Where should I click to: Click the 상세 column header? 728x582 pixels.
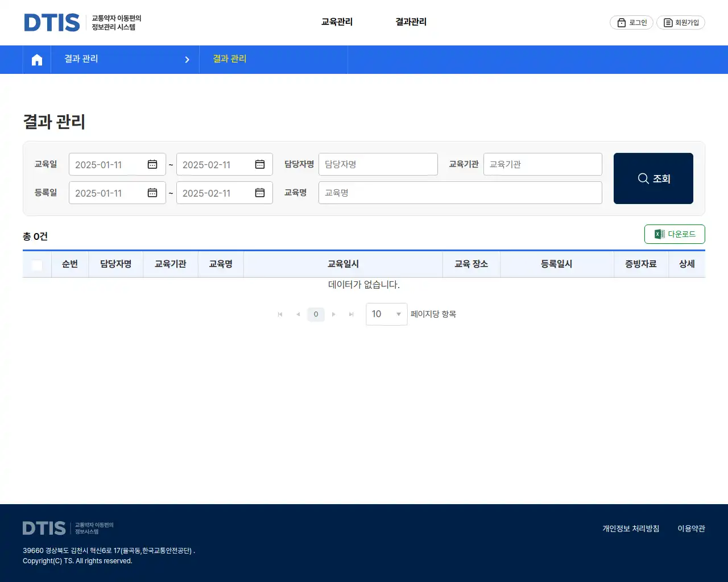(687, 264)
